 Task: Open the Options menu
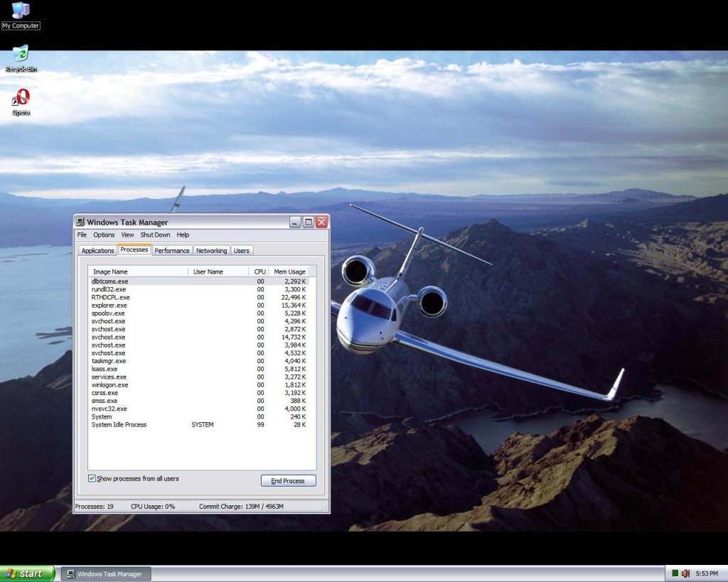coord(104,235)
